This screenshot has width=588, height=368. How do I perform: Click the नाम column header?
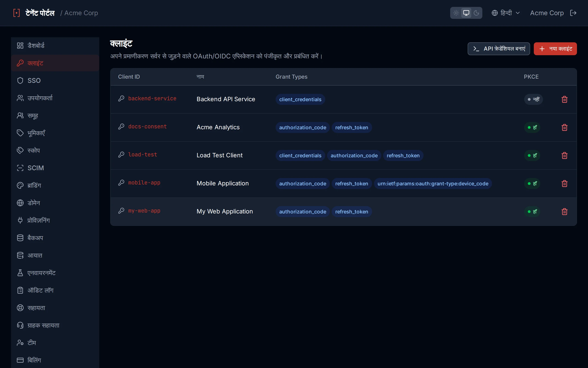pyautogui.click(x=200, y=77)
